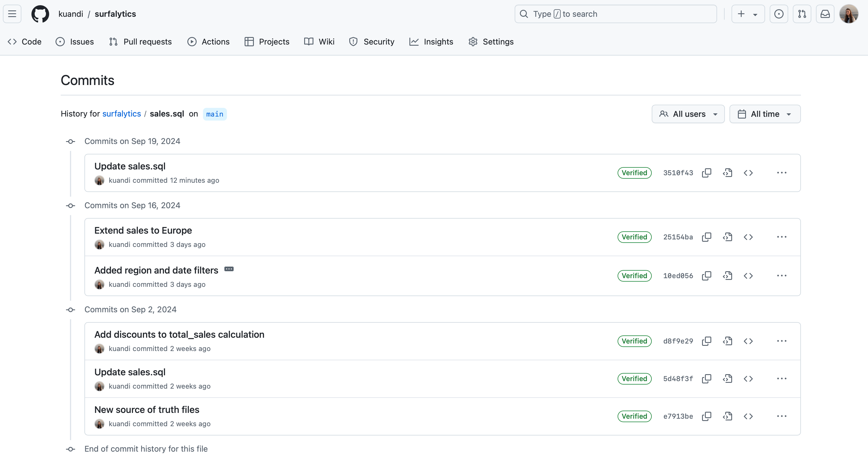The image size is (868, 469).
Task: Browse repository at commit 3510f43
Action: click(x=748, y=173)
